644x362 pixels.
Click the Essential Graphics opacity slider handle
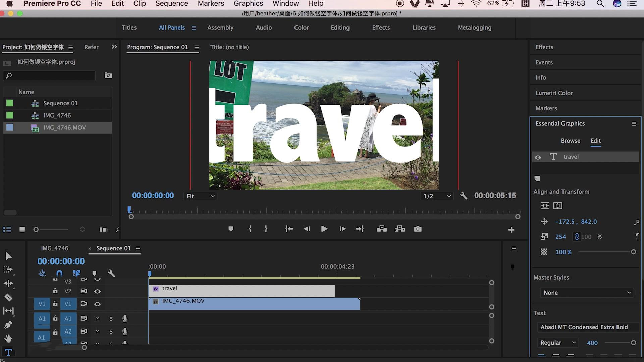point(633,252)
